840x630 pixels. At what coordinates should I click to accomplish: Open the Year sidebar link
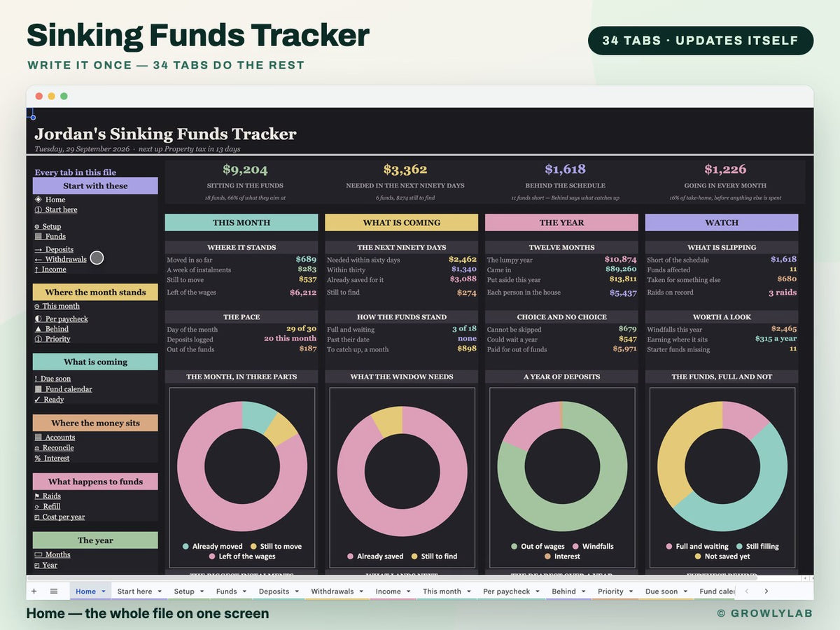click(46, 565)
